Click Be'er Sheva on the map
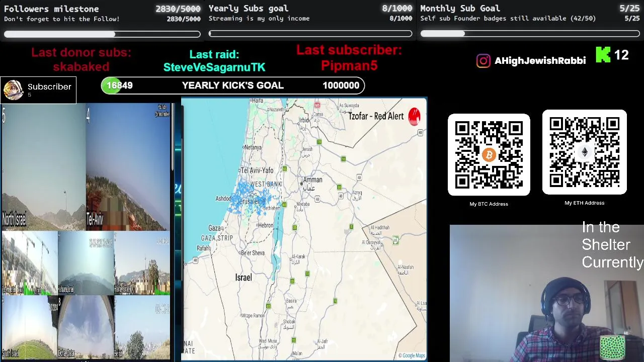644x362 pixels. (x=252, y=253)
